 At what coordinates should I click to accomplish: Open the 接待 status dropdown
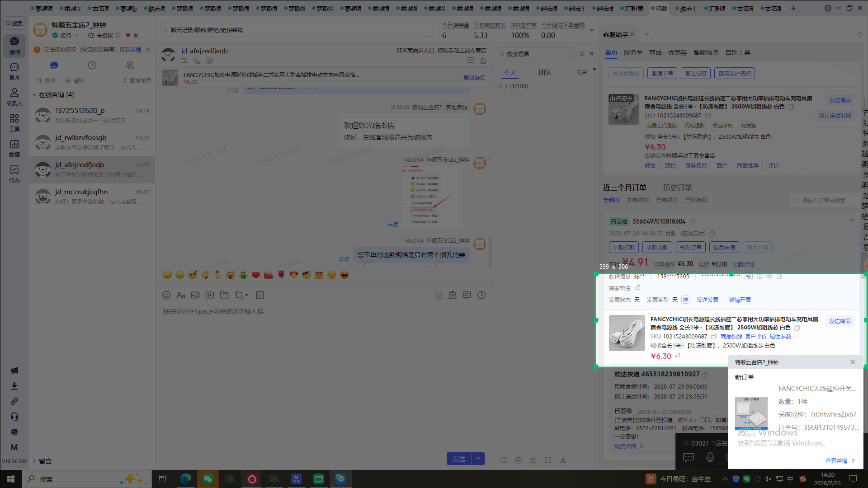point(77,35)
